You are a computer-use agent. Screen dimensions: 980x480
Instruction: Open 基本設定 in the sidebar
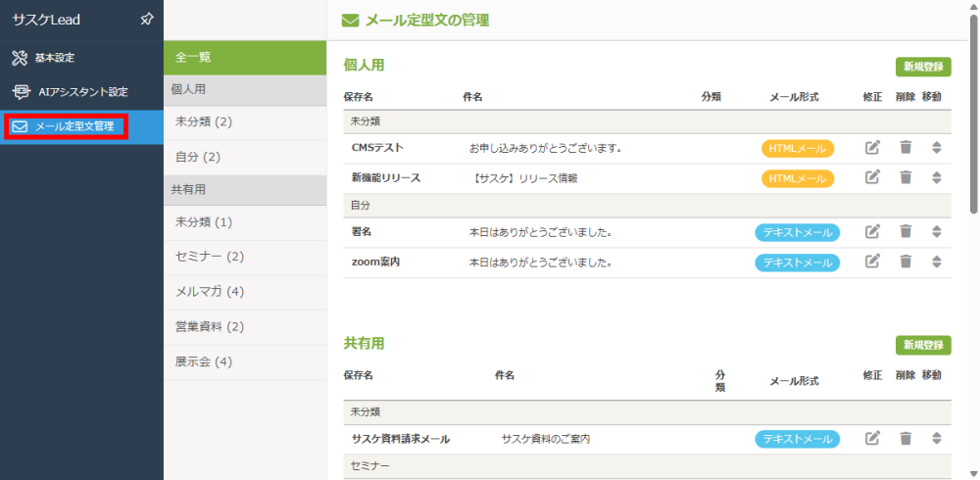(x=54, y=58)
